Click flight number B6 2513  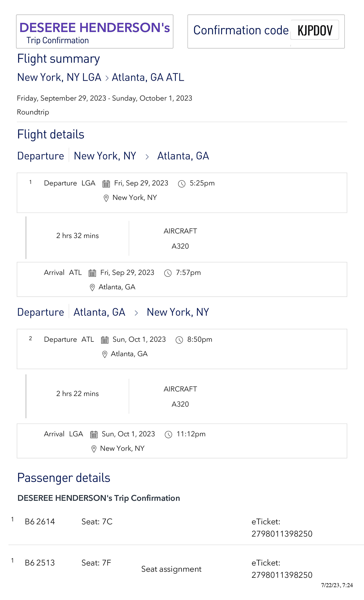(x=40, y=563)
